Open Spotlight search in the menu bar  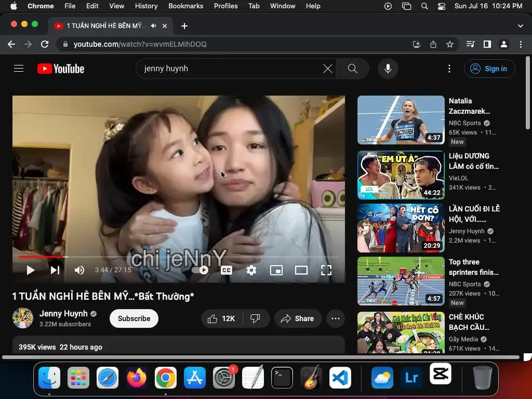coord(424,6)
